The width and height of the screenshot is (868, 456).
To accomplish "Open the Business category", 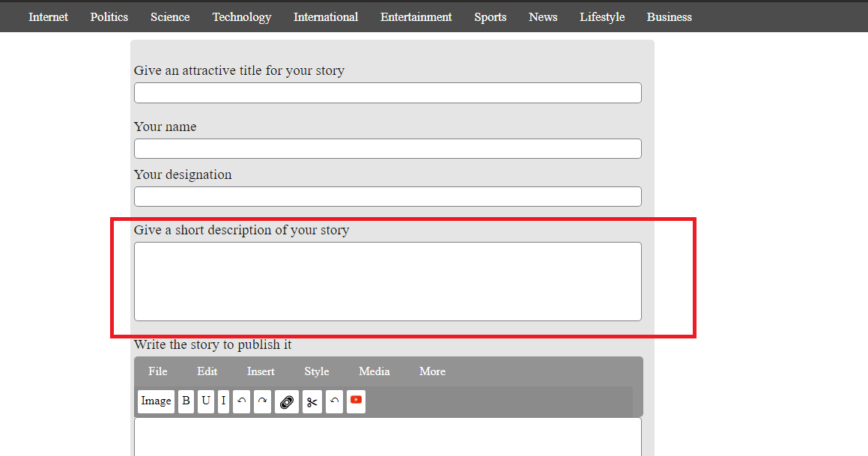I will tap(670, 17).
